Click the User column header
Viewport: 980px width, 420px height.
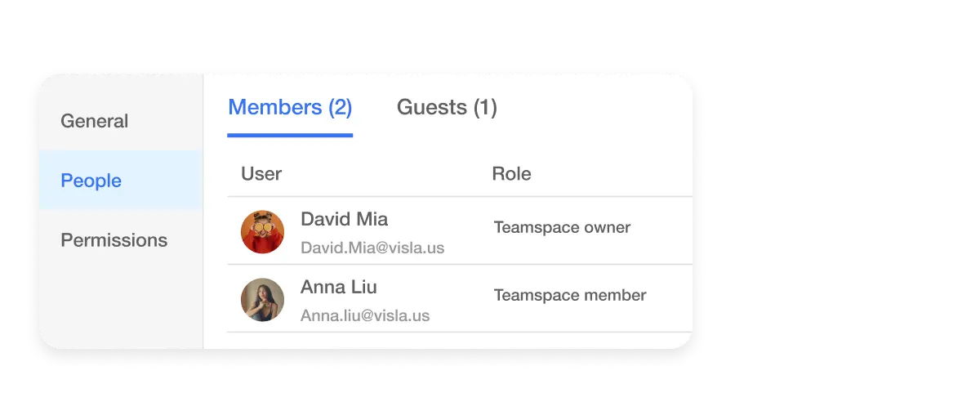coord(261,174)
